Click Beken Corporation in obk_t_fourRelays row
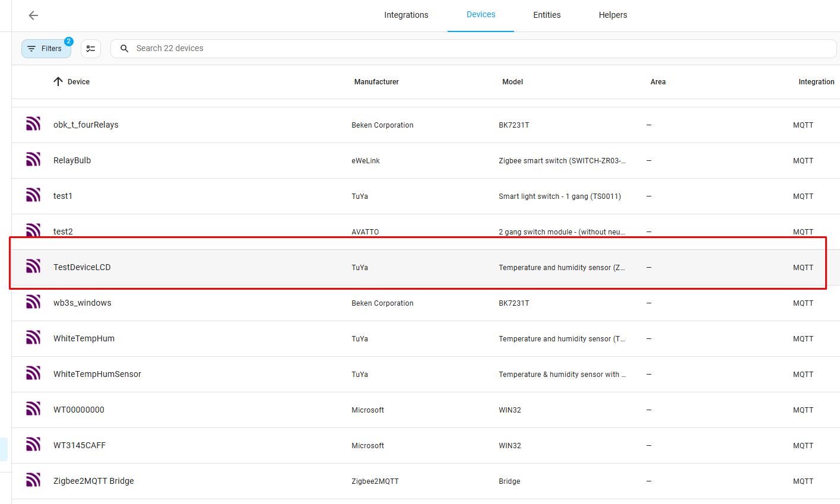 382,125
